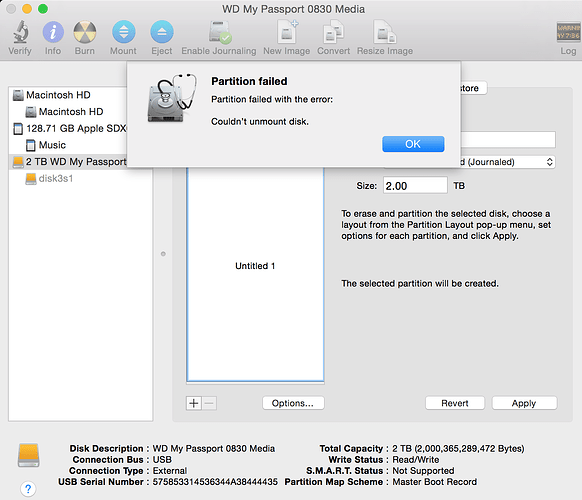This screenshot has height=500, width=582.
Task: Click the Enable Journaling icon
Action: pos(219,32)
